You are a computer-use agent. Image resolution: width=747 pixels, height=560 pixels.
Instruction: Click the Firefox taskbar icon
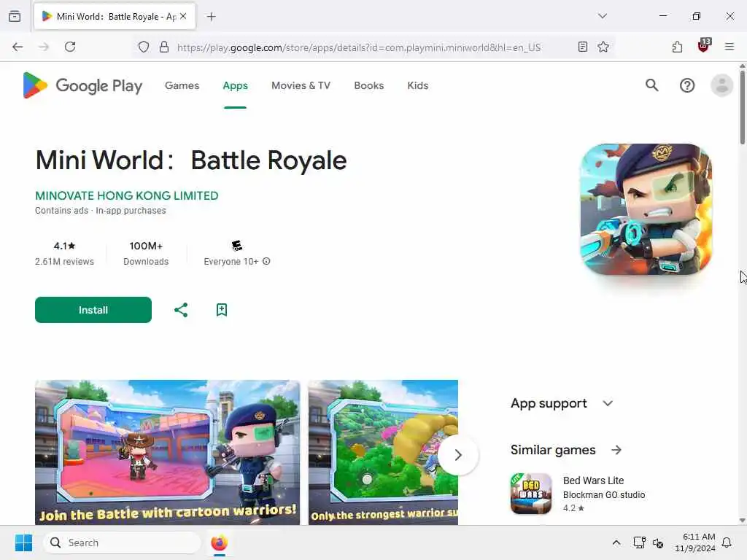(x=219, y=542)
